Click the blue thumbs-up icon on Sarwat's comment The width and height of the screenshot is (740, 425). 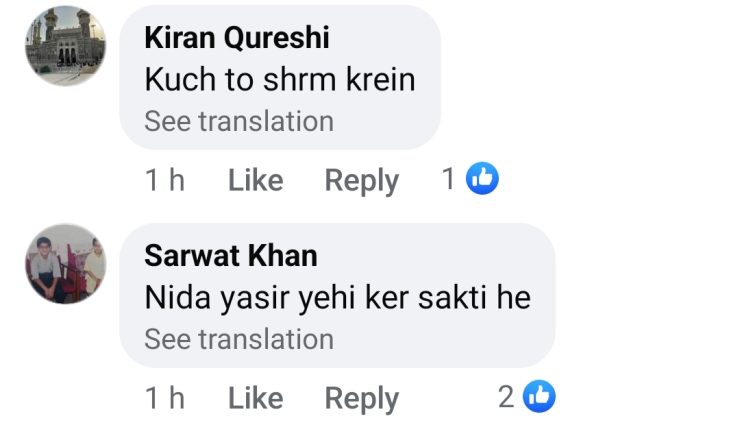coord(540,397)
